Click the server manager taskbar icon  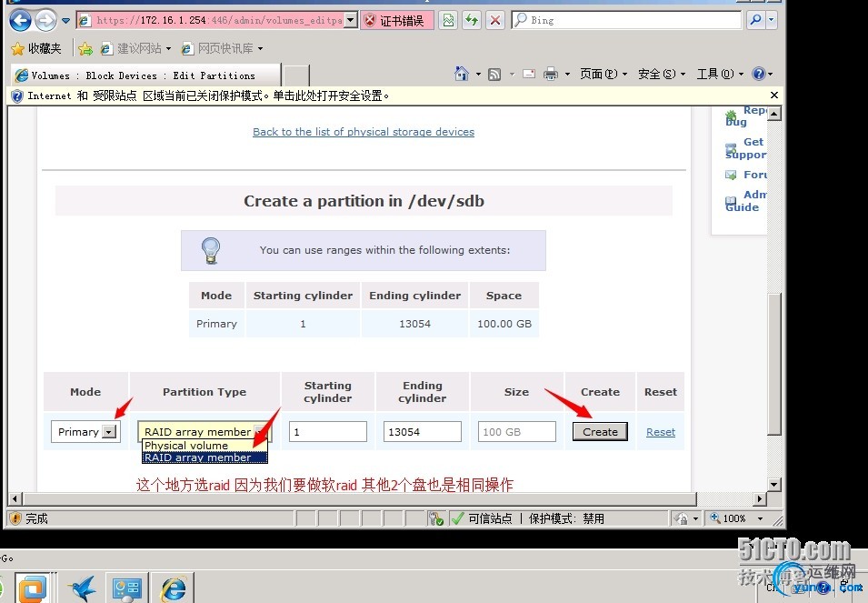pyautogui.click(x=126, y=588)
